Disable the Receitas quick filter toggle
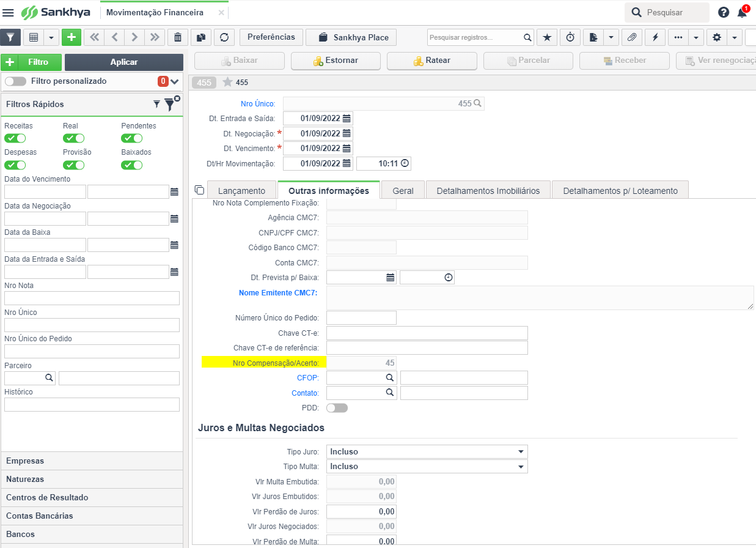The width and height of the screenshot is (756, 548). point(15,138)
